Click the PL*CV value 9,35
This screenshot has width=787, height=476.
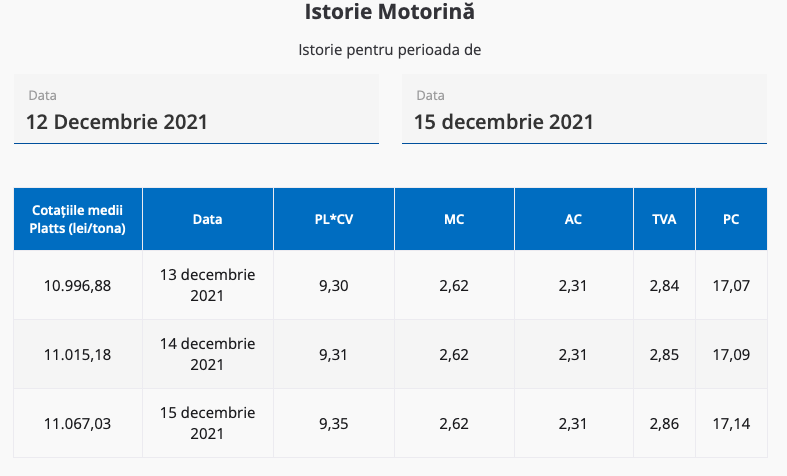pyautogui.click(x=334, y=423)
